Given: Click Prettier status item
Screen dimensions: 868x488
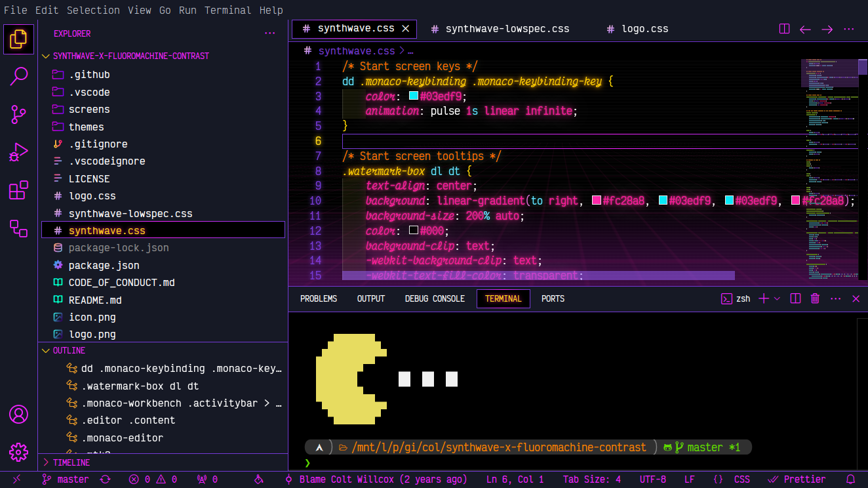Looking at the screenshot, I should pos(797,479).
